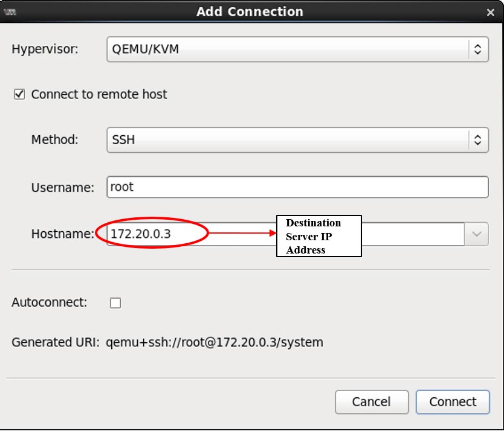Click the Add Connection title bar text

pyautogui.click(x=250, y=12)
